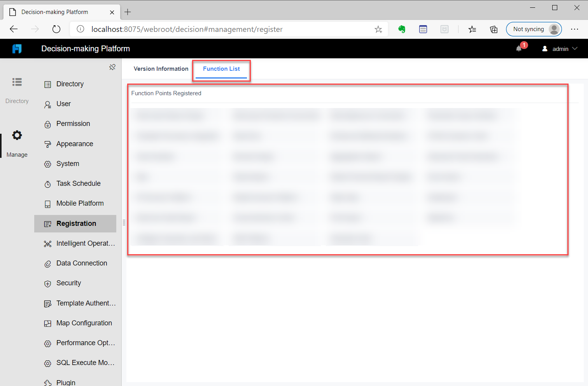
Task: Expand the admin user dropdown
Action: (560, 49)
